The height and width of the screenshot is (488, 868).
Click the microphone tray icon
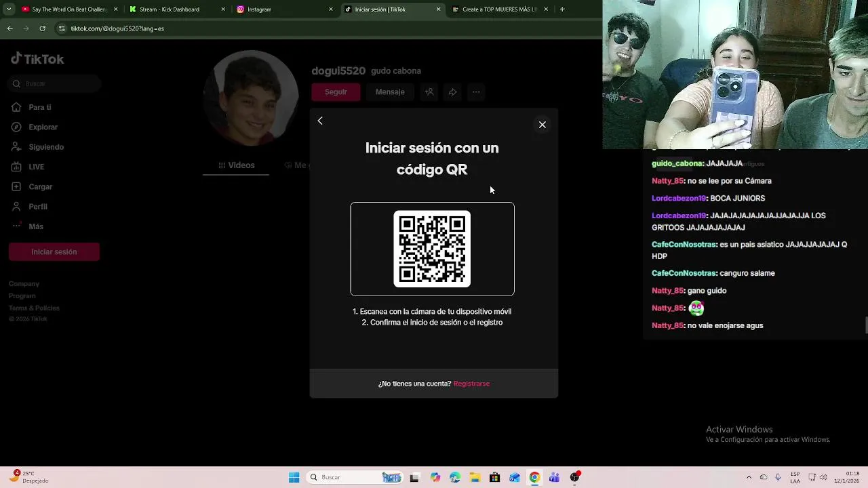(x=778, y=477)
